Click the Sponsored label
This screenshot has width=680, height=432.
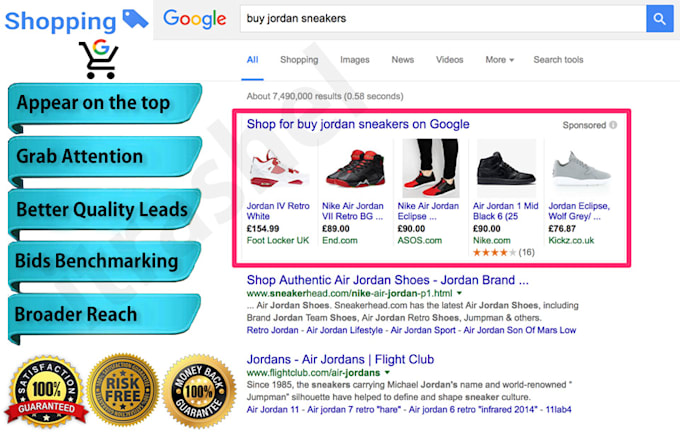pos(584,125)
